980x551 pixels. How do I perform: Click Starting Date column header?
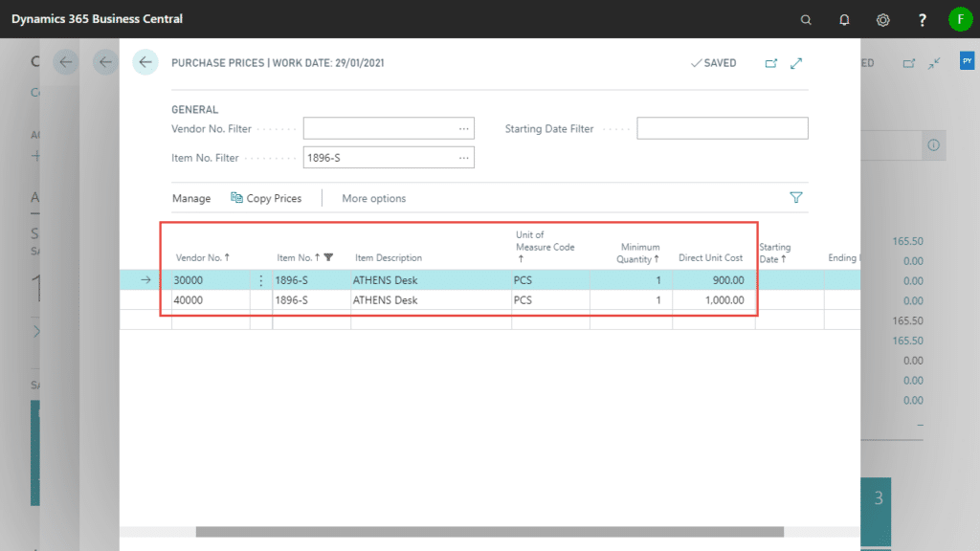774,253
